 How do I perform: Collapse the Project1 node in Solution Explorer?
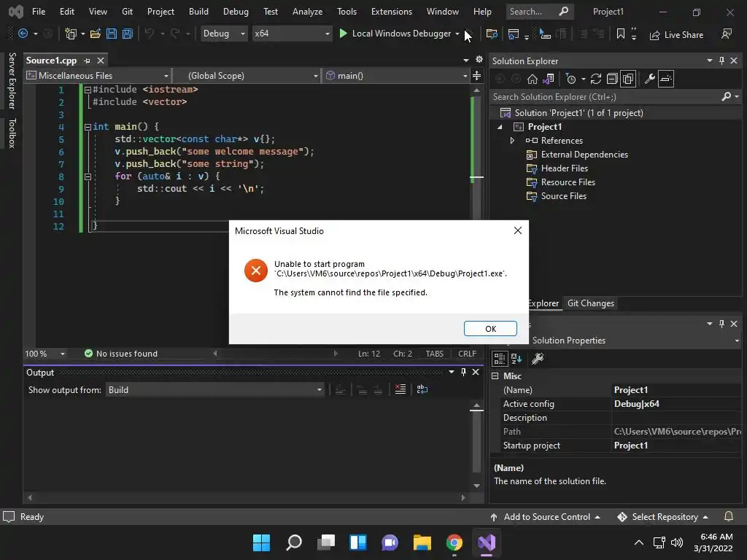[500, 127]
